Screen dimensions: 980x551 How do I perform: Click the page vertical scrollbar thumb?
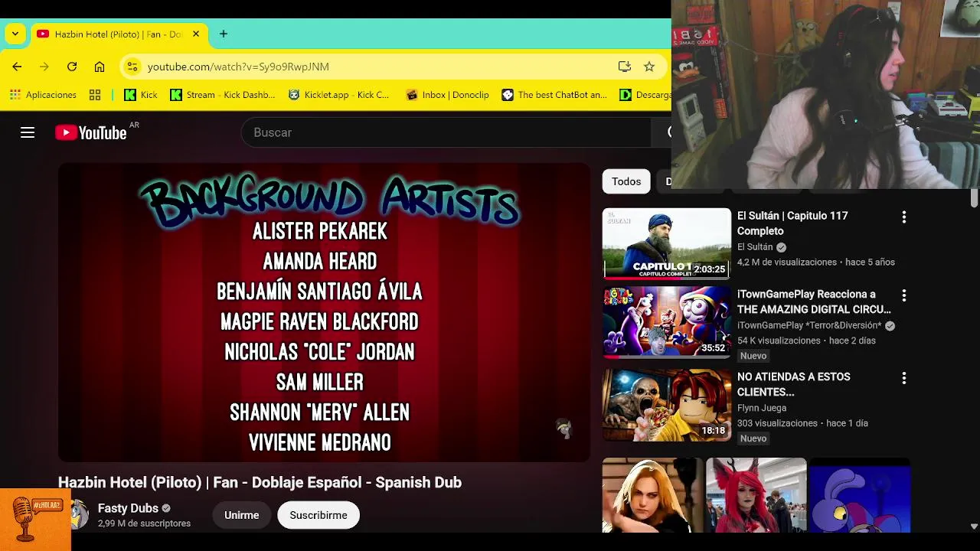click(x=974, y=197)
